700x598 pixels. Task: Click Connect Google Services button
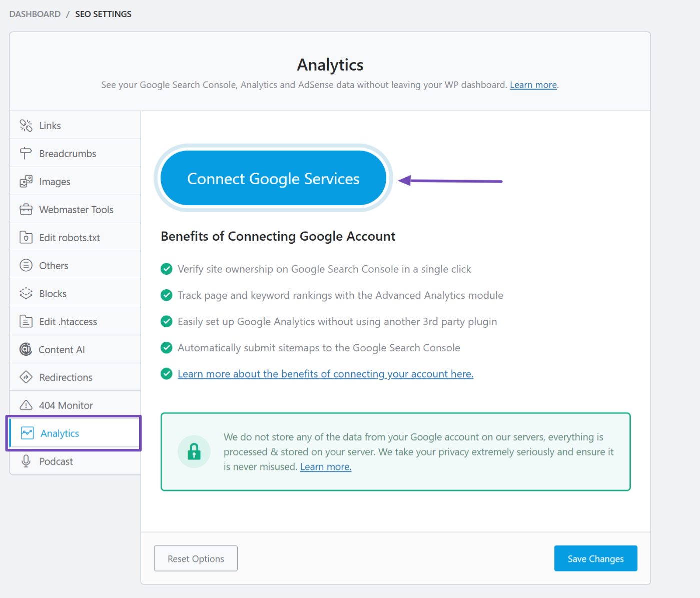[273, 178]
